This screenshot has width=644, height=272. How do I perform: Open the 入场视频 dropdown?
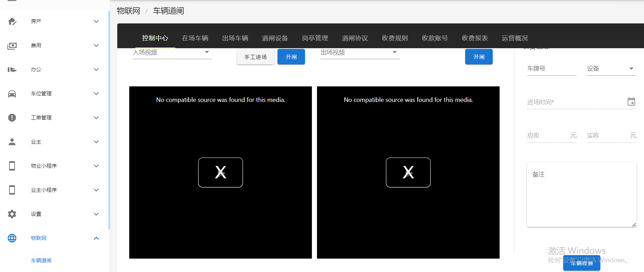[172, 53]
